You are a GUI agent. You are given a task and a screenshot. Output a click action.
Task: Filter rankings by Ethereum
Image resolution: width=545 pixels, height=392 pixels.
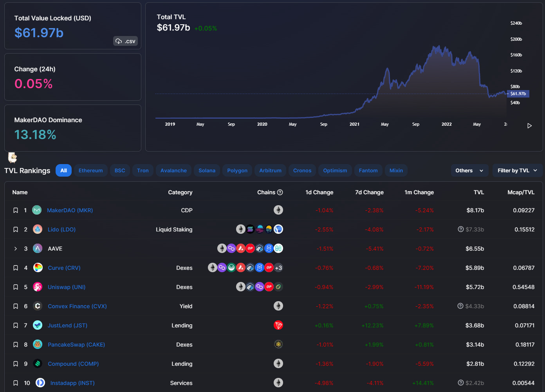pyautogui.click(x=91, y=170)
